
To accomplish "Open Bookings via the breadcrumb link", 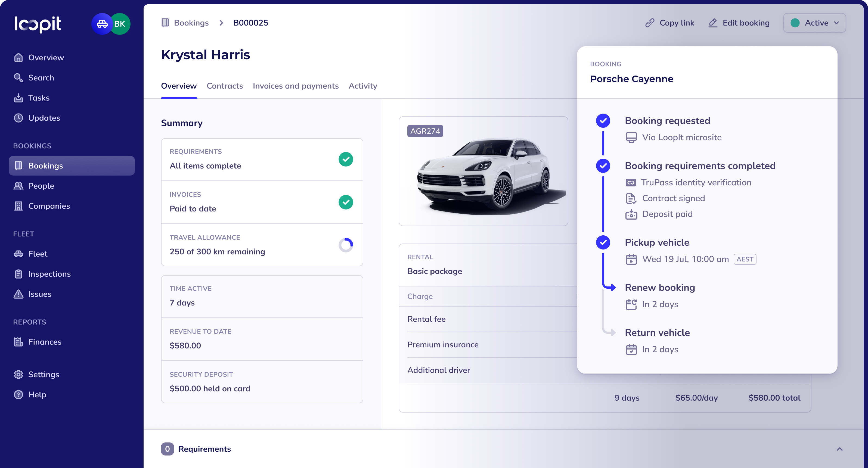I will pyautogui.click(x=191, y=23).
